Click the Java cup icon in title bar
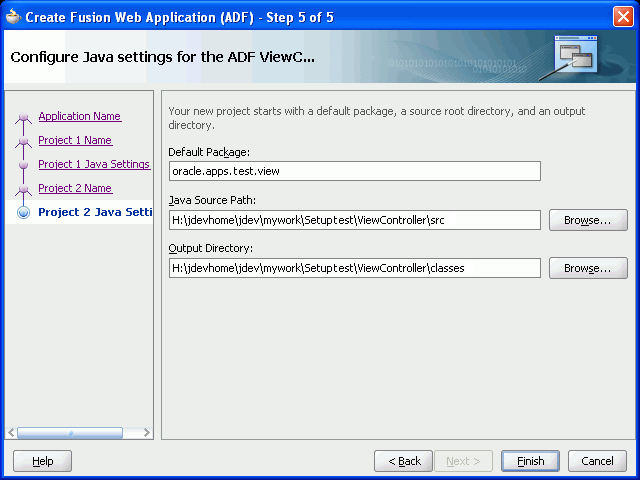Screen dimensions: 640x480 (x=13, y=17)
